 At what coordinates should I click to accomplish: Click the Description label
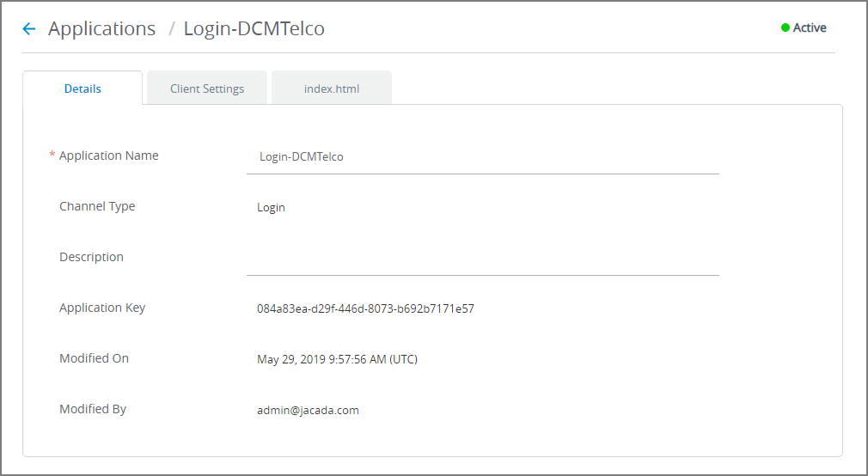pos(91,257)
